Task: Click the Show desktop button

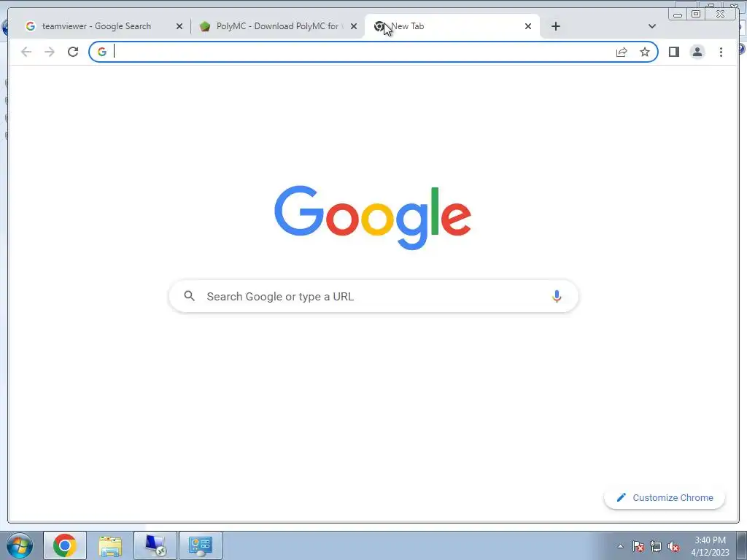Action: pyautogui.click(x=741, y=545)
